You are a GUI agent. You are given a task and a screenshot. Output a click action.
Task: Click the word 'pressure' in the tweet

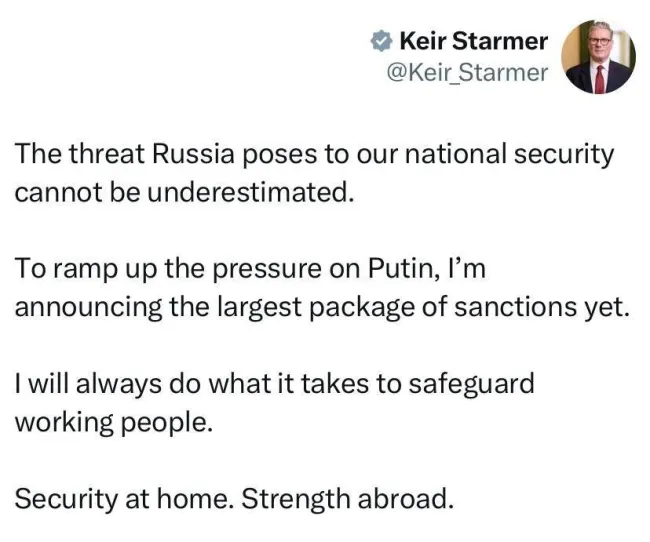pyautogui.click(x=268, y=271)
